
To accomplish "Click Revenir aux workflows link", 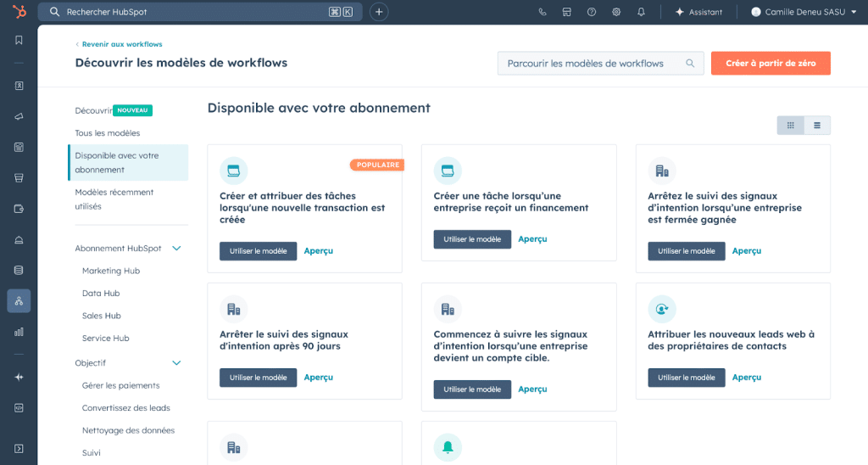I will 121,44.
